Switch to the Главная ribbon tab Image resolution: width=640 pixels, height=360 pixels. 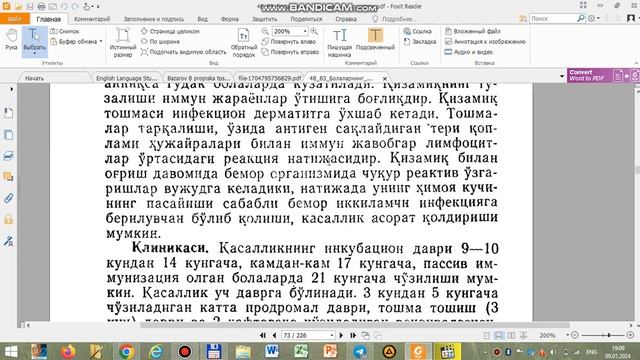(49, 19)
